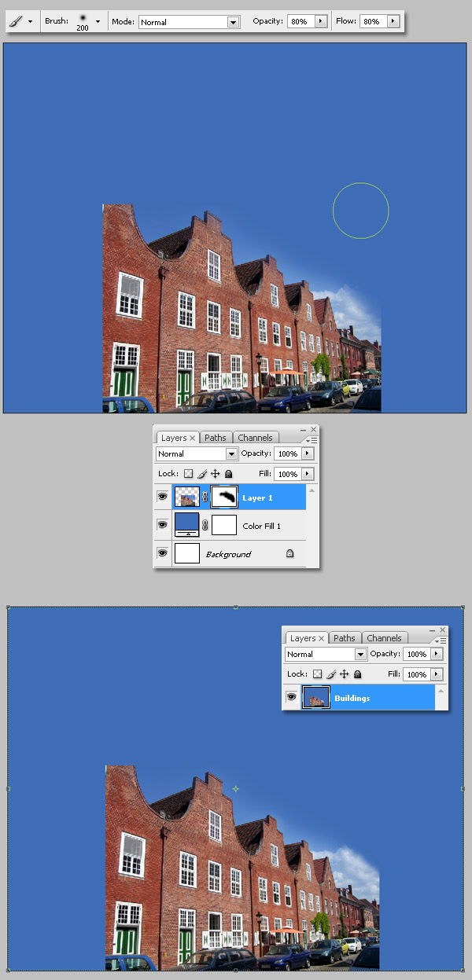This screenshot has height=980, width=472.
Task: Click the lock icon on the Background layer
Action: point(289,553)
